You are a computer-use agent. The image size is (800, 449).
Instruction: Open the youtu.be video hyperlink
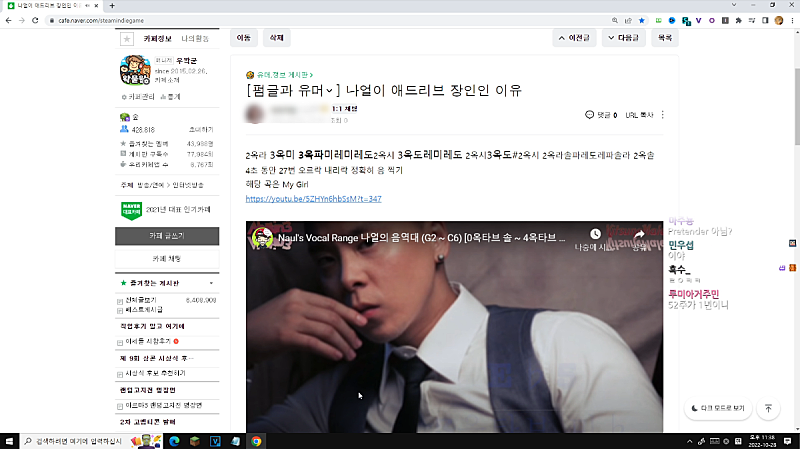(313, 199)
